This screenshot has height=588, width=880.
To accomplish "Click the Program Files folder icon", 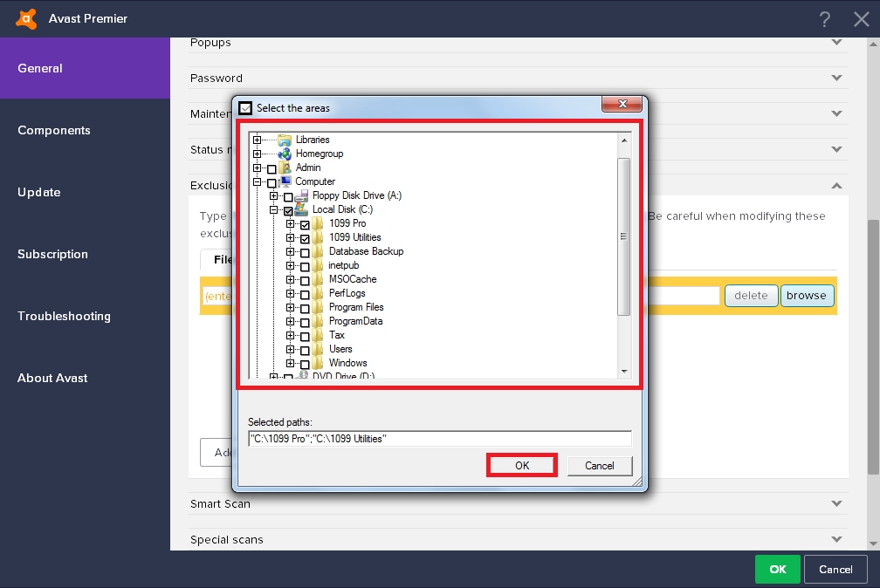I will (x=318, y=307).
